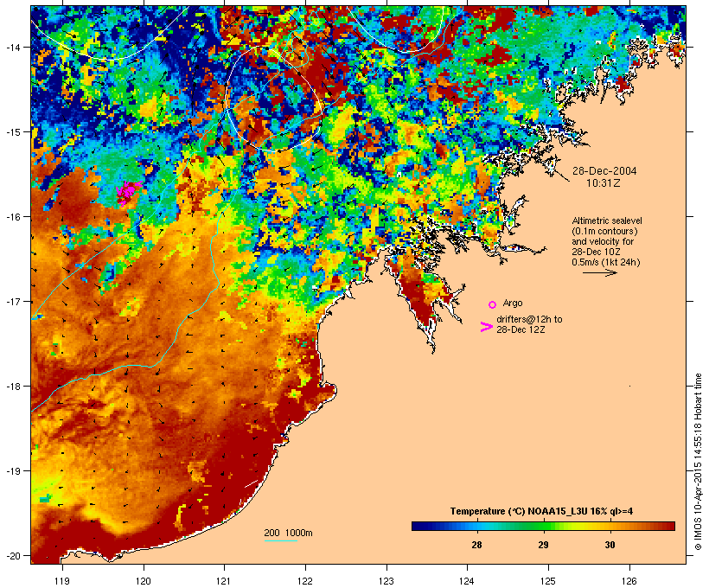The width and height of the screenshot is (709, 588).
Task: Click the latitude axis label '-14'
Action: (12, 47)
